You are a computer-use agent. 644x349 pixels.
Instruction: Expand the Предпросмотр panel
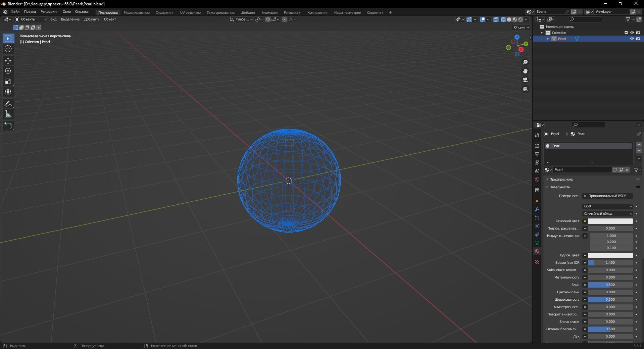coord(561,180)
